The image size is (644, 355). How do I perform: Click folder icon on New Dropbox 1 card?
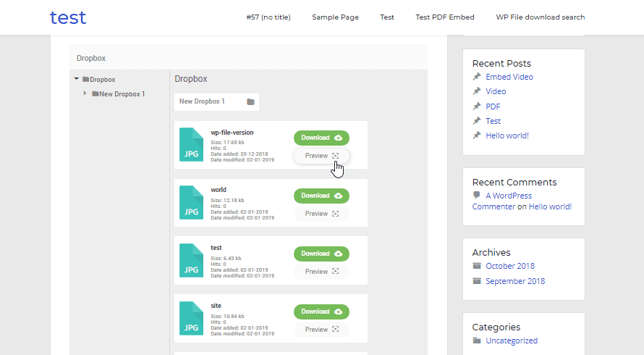(250, 102)
